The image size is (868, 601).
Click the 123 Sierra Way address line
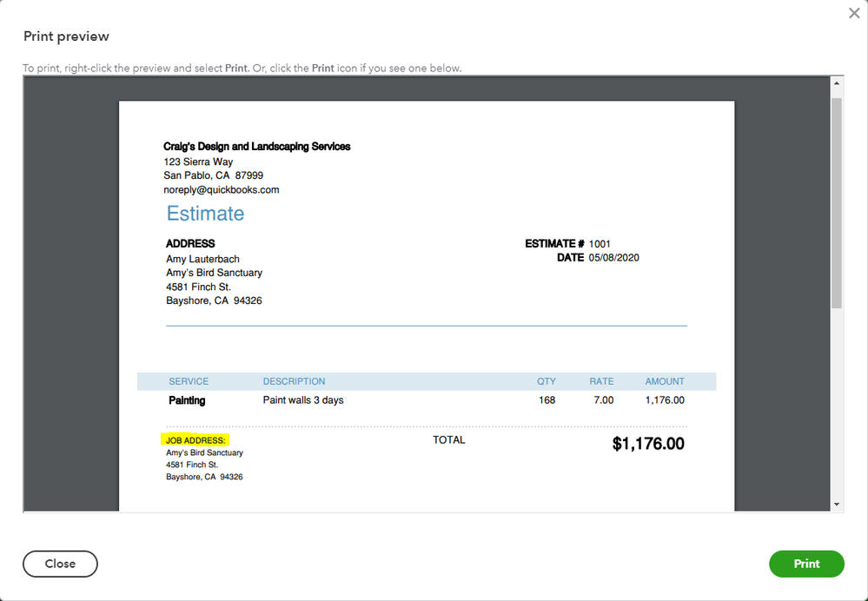click(198, 162)
